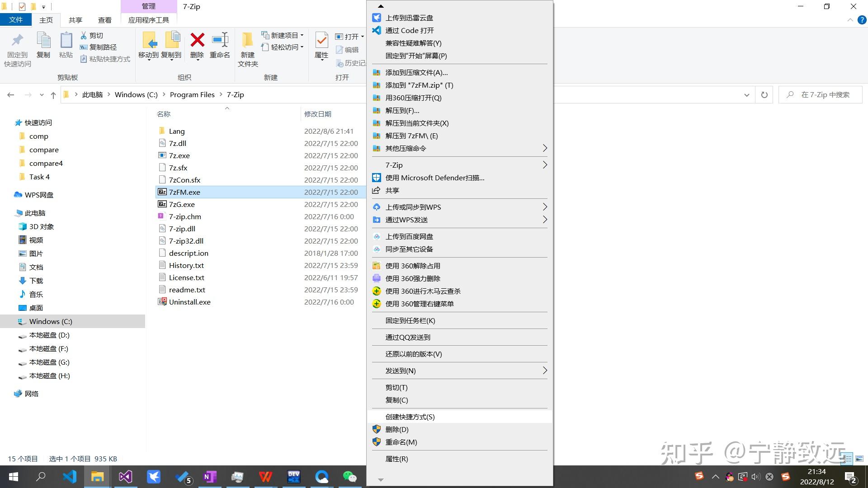Choose 创建快捷方式(S) in context menu
Viewport: 868px width, 488px height.
(459, 417)
